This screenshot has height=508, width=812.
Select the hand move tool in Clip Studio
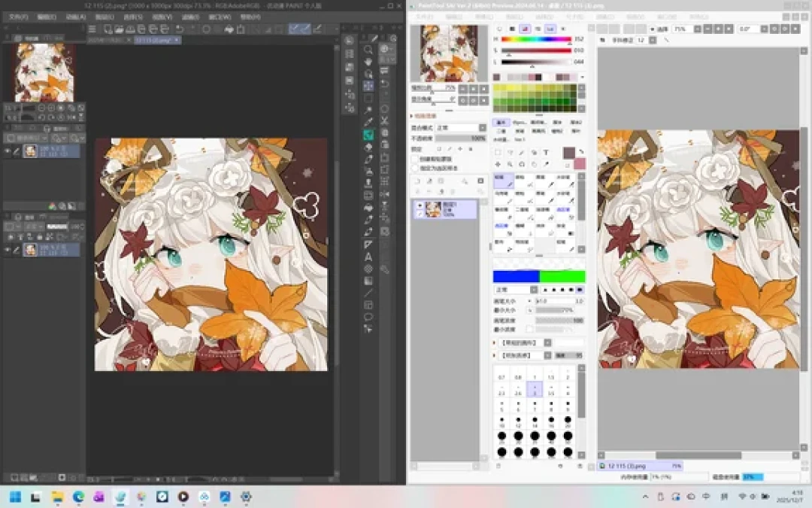point(368,62)
